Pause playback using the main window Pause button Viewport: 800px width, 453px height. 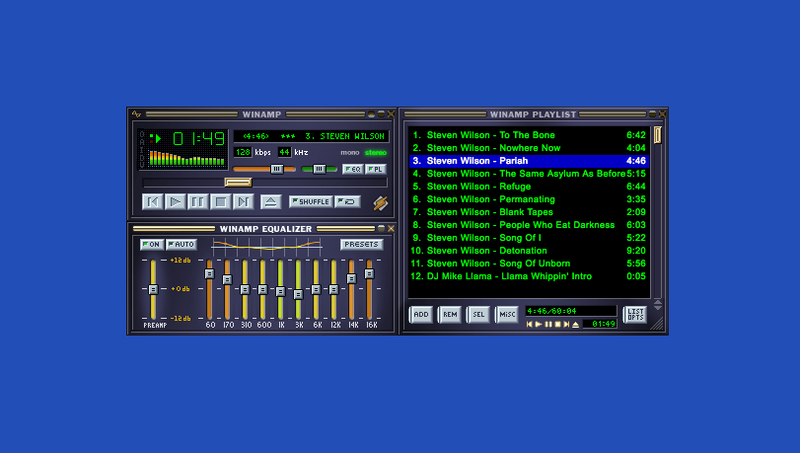pos(198,202)
